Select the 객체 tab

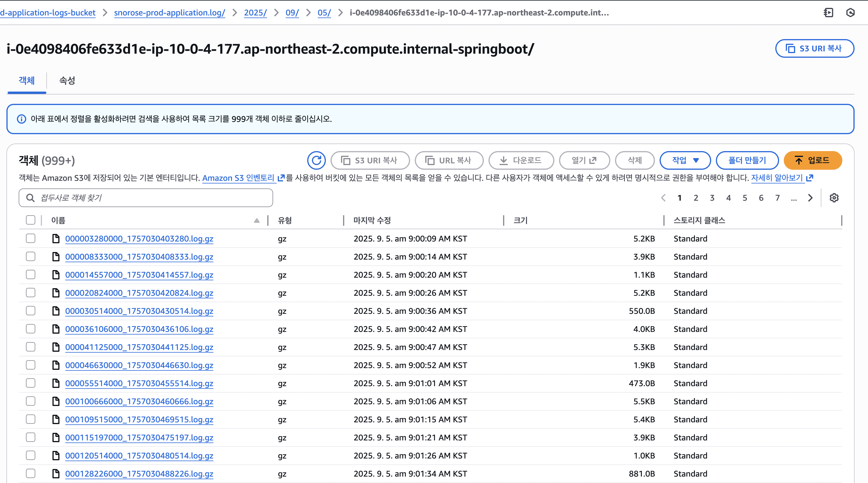27,80
